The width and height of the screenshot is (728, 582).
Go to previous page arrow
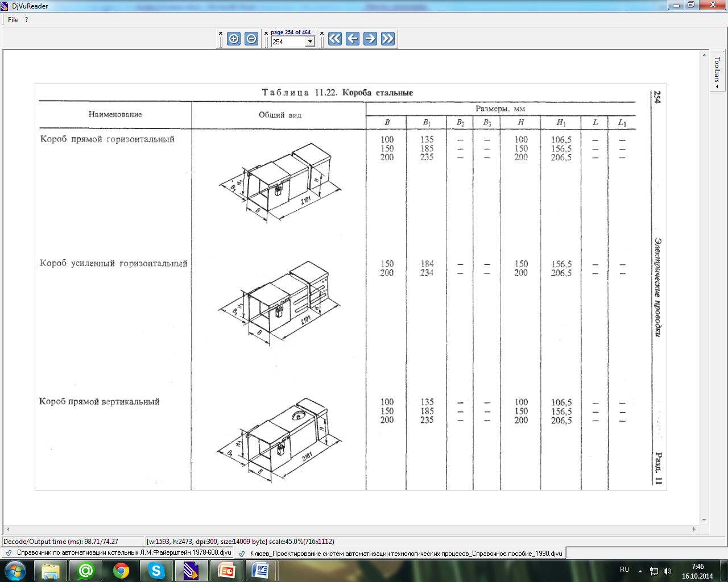(x=353, y=39)
